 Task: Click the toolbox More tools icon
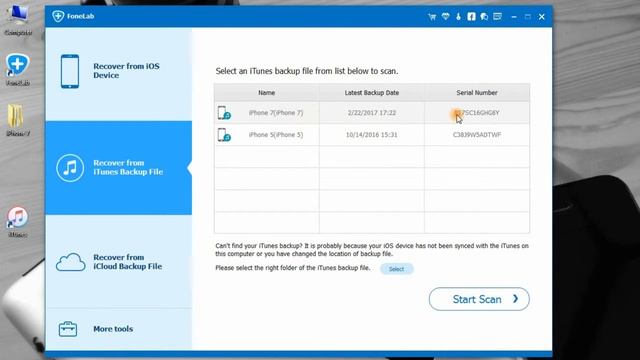coord(68,329)
